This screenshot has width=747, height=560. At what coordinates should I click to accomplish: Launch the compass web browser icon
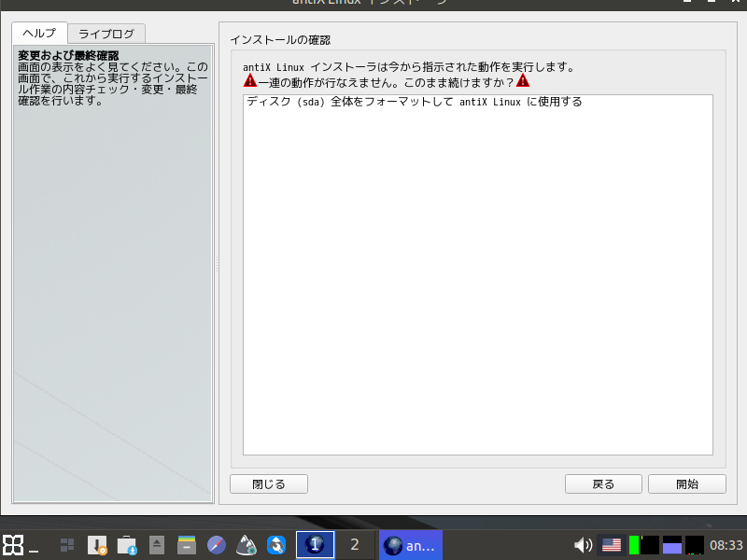point(217,545)
